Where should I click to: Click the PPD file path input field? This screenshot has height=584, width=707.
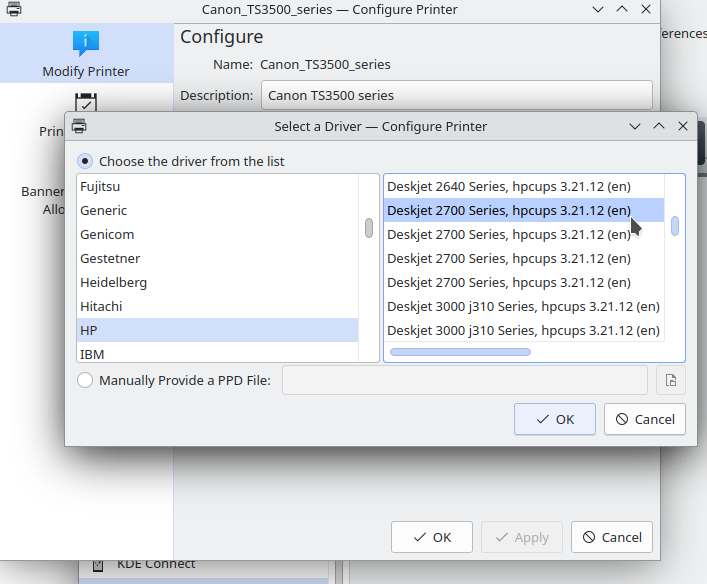[x=464, y=380]
